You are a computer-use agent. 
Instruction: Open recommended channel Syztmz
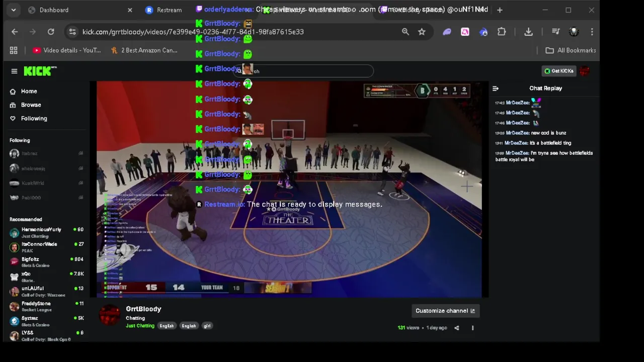[46, 321]
